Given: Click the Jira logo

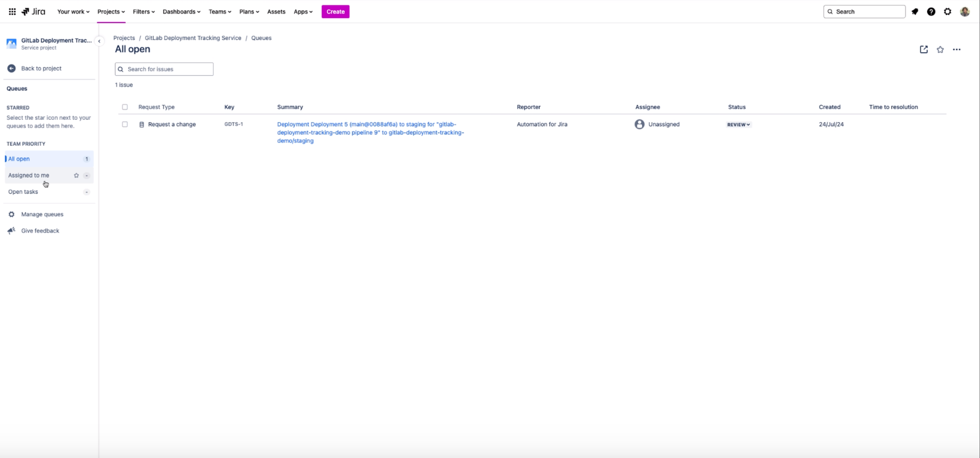Looking at the screenshot, I should coord(33,11).
